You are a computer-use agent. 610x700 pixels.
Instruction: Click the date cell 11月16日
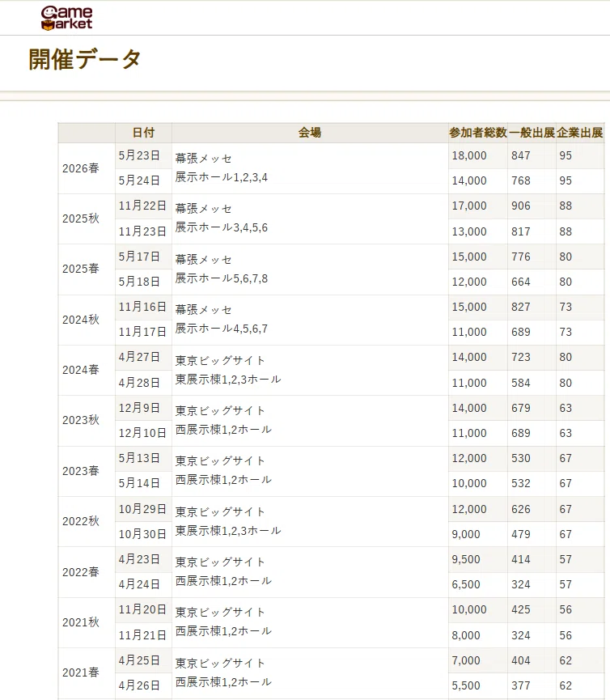(x=142, y=307)
